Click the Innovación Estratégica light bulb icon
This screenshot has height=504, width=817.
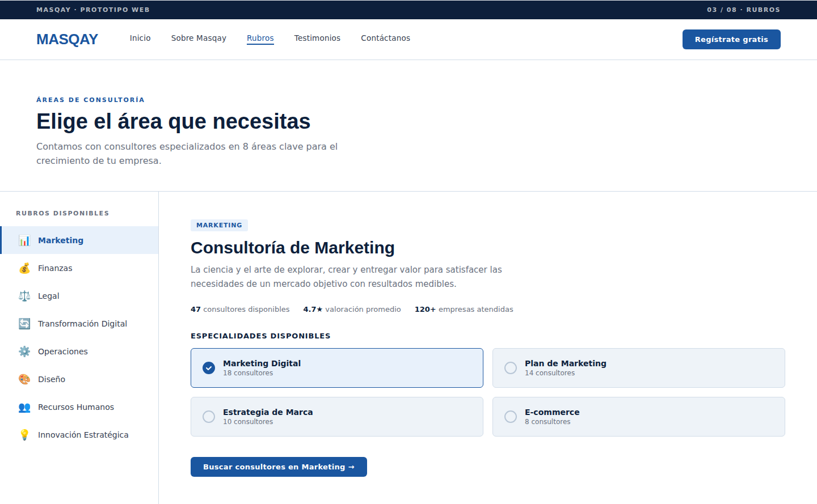pos(24,435)
